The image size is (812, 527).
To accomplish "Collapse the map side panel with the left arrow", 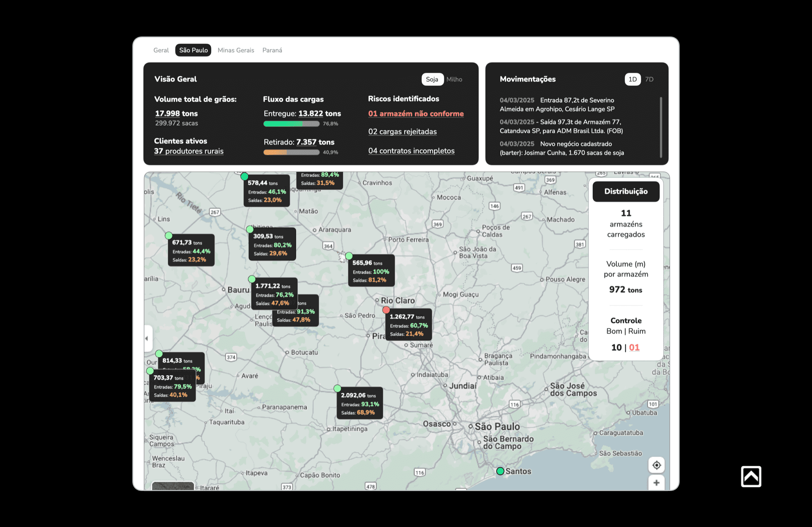I will click(146, 338).
